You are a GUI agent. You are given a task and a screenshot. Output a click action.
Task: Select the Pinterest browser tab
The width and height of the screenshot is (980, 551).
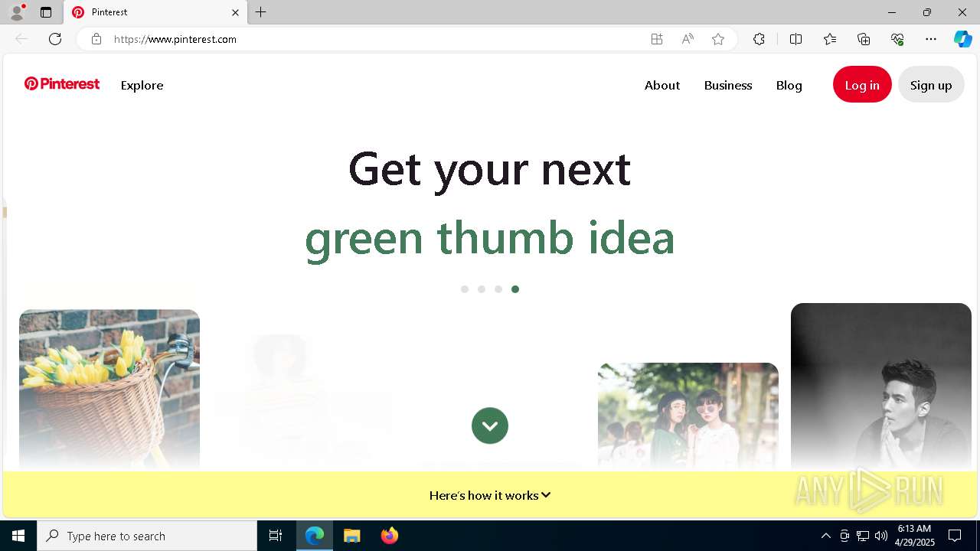155,12
